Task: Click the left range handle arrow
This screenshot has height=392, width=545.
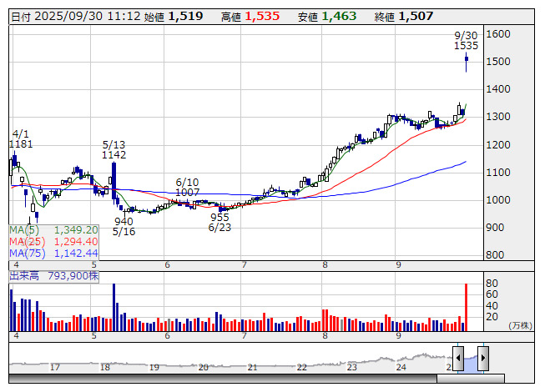Action: (457, 358)
